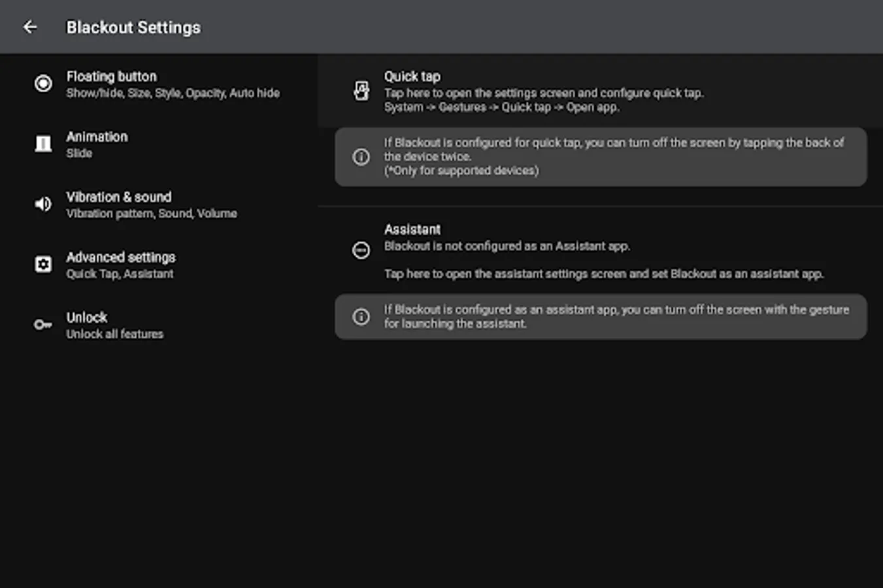Click the Vibration & sound speaker icon
Viewport: 883px width, 588px height.
(x=43, y=204)
